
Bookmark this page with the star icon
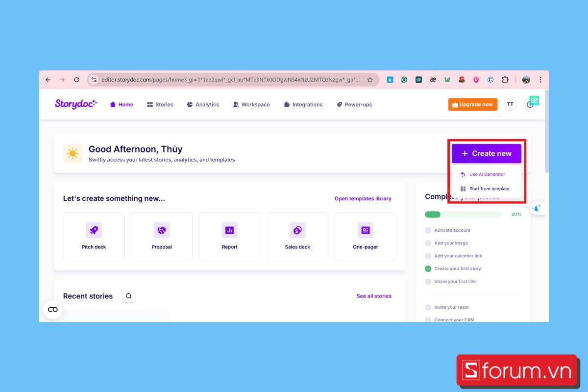click(370, 80)
